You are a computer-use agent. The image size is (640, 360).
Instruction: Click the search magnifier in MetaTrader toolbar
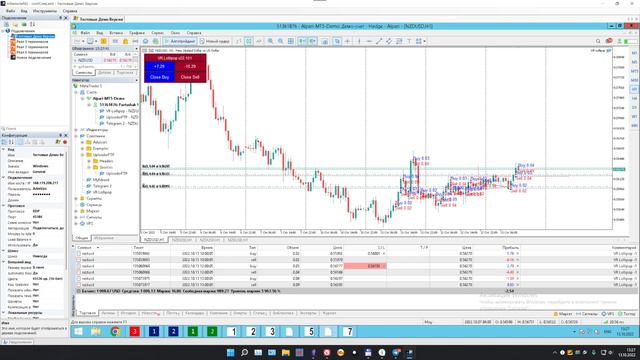click(x=598, y=41)
